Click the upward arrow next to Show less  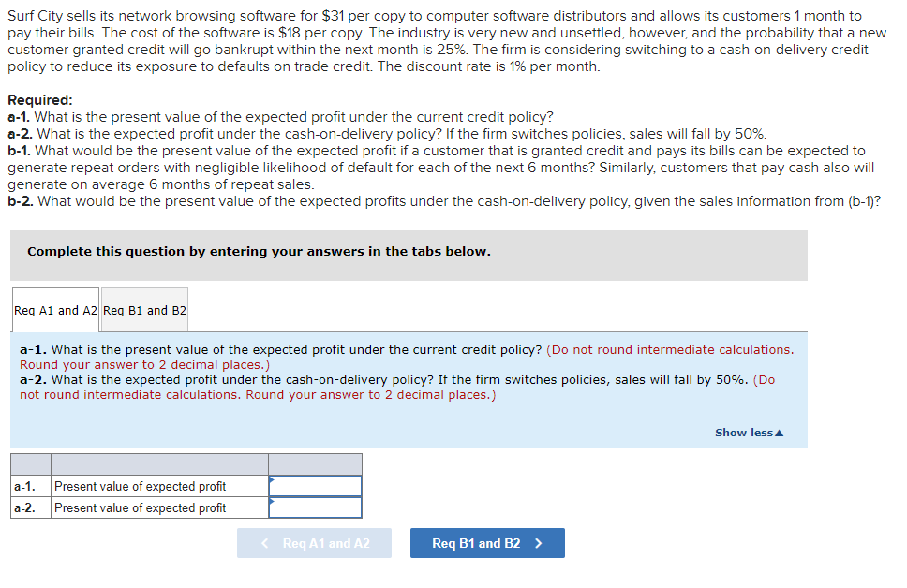click(x=781, y=432)
